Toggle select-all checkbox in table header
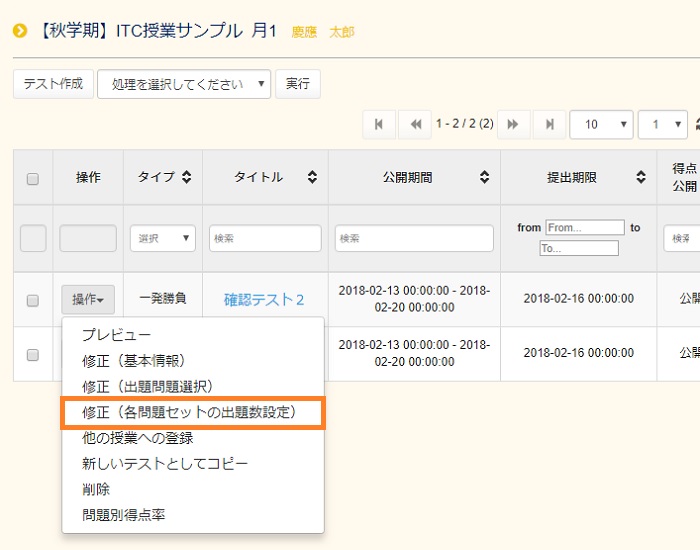 [33, 178]
